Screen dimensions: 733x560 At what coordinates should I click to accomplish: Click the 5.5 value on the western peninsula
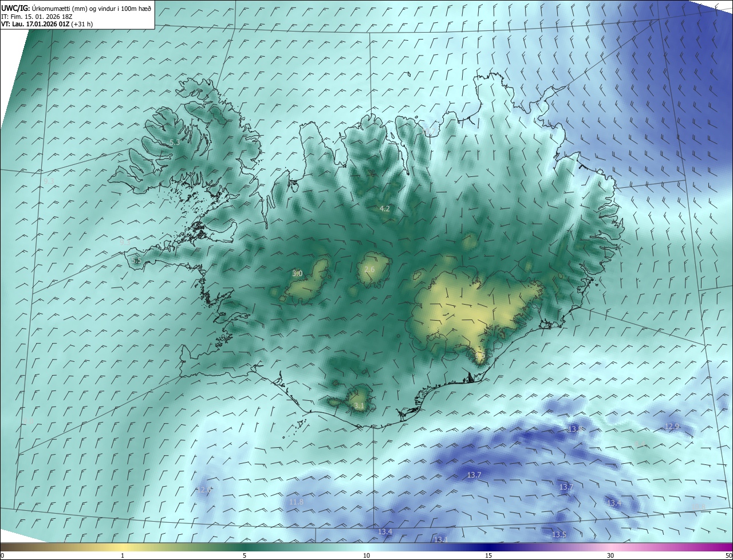pos(136,261)
